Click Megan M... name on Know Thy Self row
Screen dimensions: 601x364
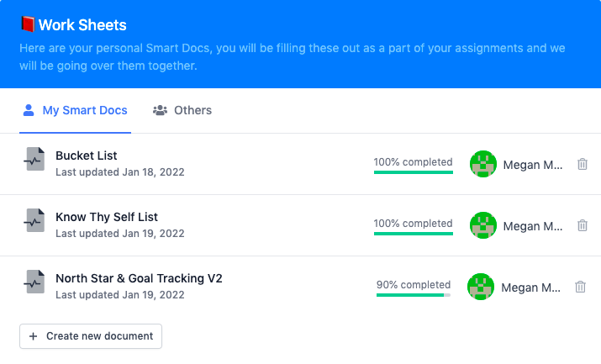click(x=533, y=226)
